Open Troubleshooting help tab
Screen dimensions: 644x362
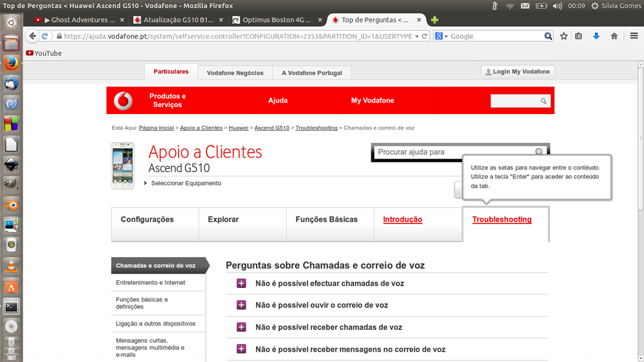tap(506, 224)
